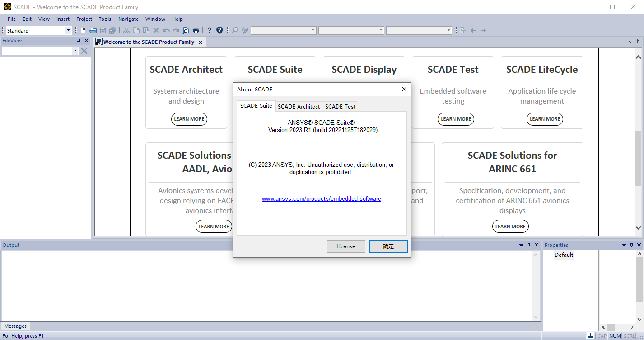
Task: Close the About SCADE dialog
Action: click(404, 89)
